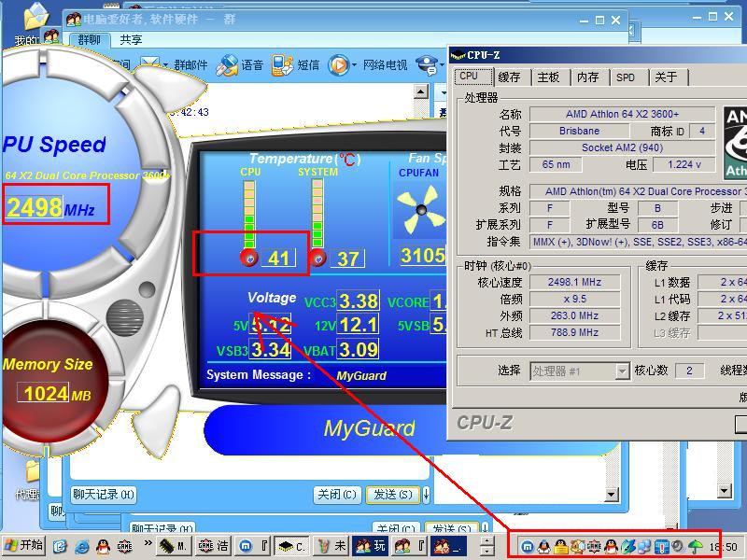Click the yellow padlock tray icon
The width and height of the screenshot is (747, 560).
(x=561, y=546)
